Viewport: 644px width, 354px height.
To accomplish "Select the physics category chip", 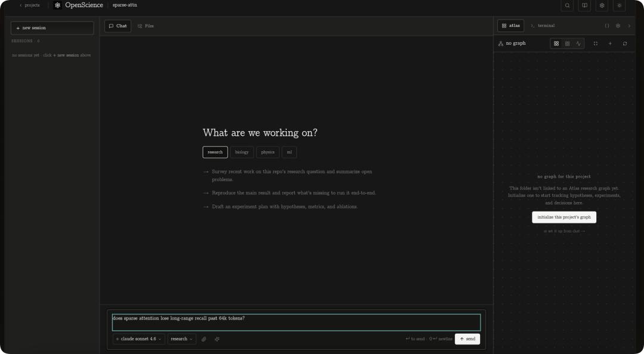I will [x=268, y=152].
